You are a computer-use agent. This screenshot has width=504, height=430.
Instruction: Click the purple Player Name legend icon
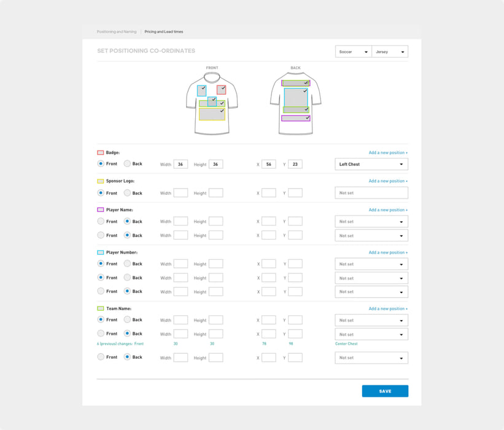100,209
